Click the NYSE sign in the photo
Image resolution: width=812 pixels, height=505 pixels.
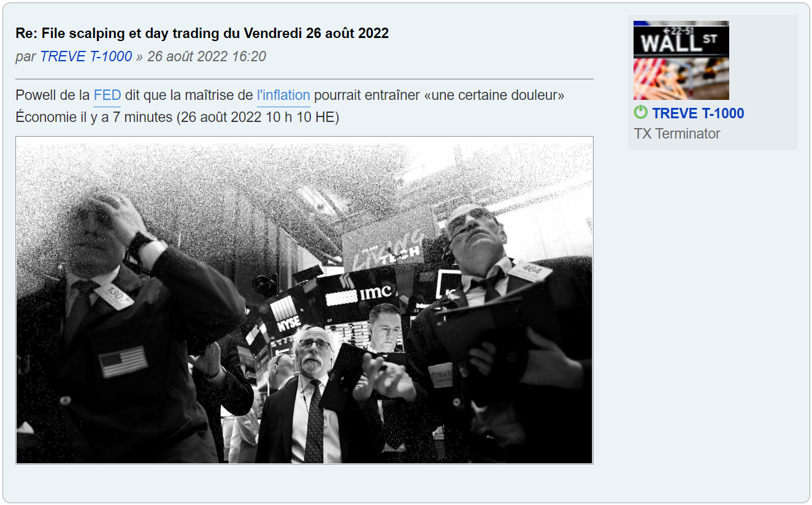point(285,314)
